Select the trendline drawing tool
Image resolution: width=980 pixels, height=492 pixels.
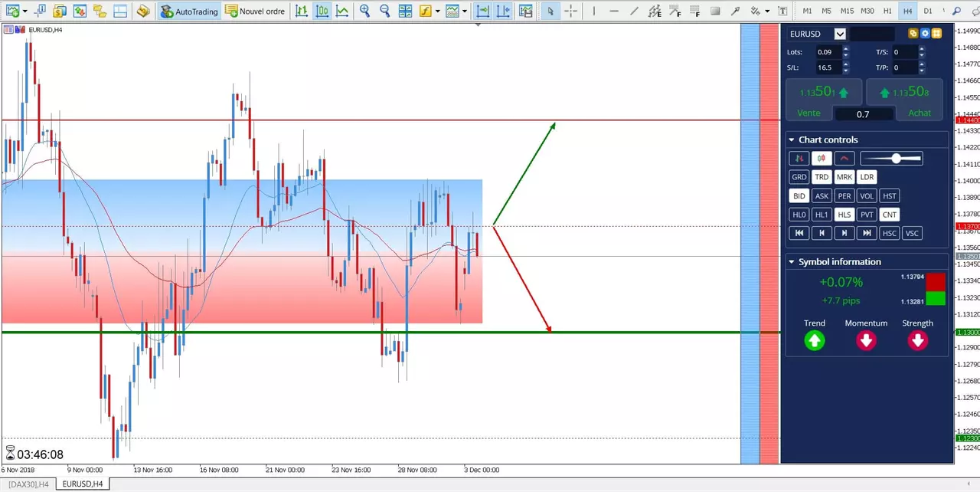pyautogui.click(x=633, y=11)
